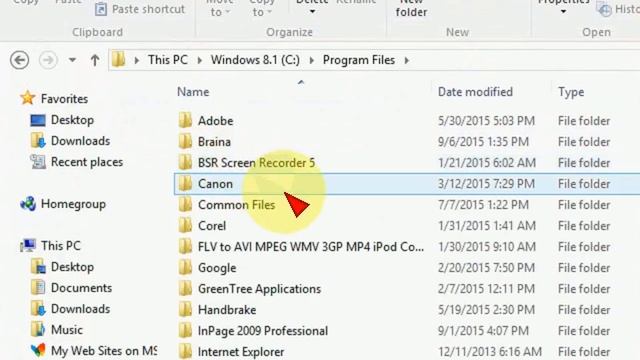This screenshot has height=360, width=640.
Task: Select BSR Screen Recorder 5 folder
Action: [x=256, y=163]
